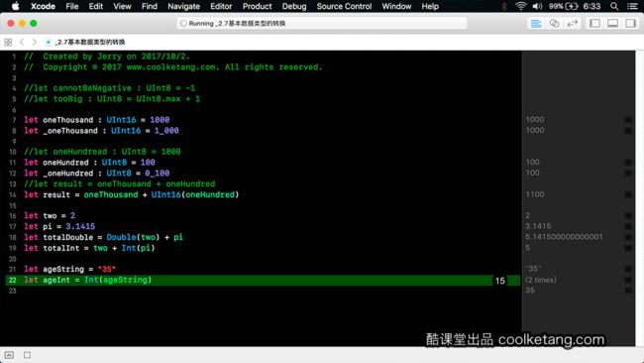Go back in editor history
644x363 pixels.
22,42
